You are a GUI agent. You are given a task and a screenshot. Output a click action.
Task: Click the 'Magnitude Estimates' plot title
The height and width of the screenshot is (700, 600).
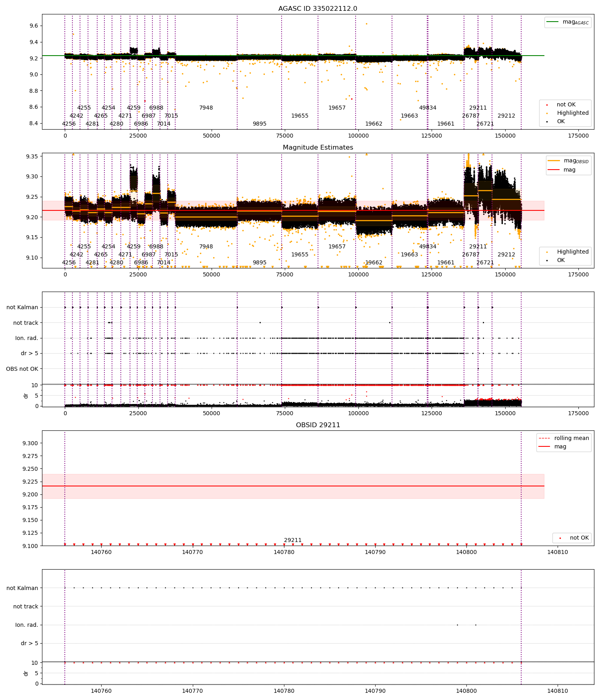click(318, 147)
